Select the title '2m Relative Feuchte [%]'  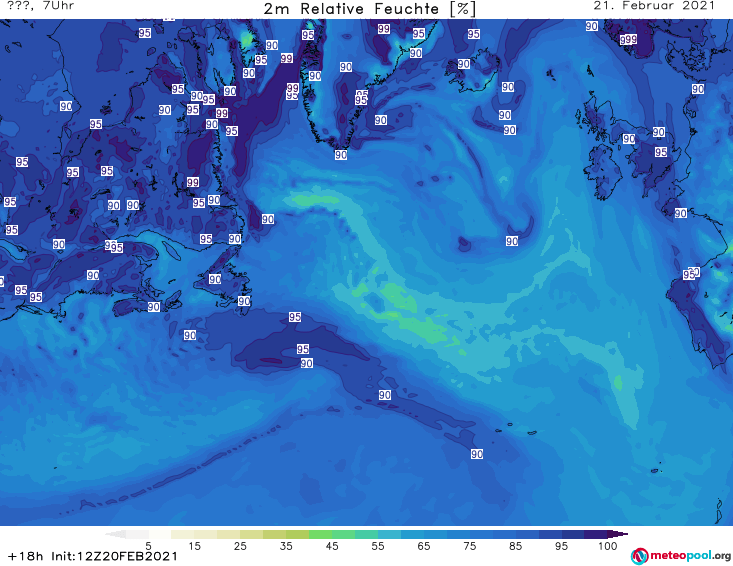tap(370, 9)
